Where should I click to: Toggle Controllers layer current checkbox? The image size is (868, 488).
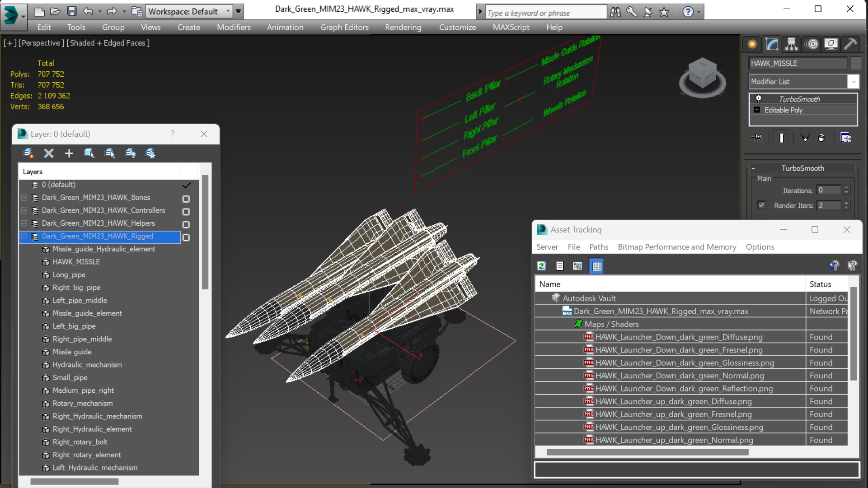[x=186, y=211]
